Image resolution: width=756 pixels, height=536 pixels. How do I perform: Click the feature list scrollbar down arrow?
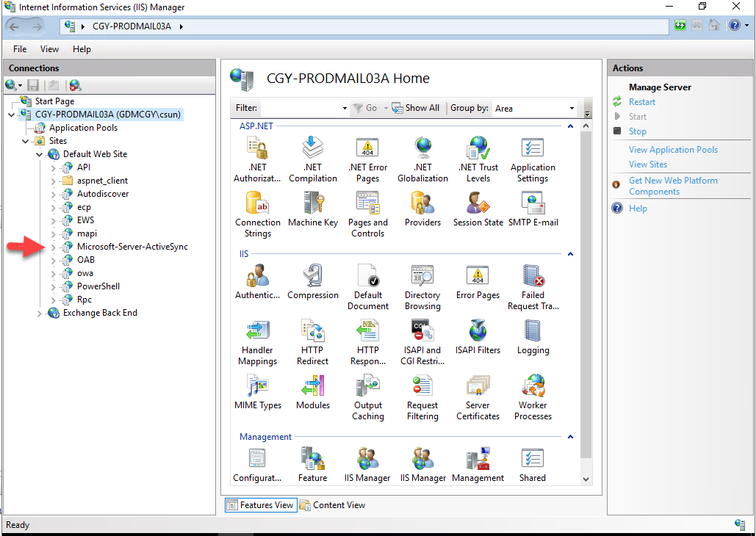[586, 479]
